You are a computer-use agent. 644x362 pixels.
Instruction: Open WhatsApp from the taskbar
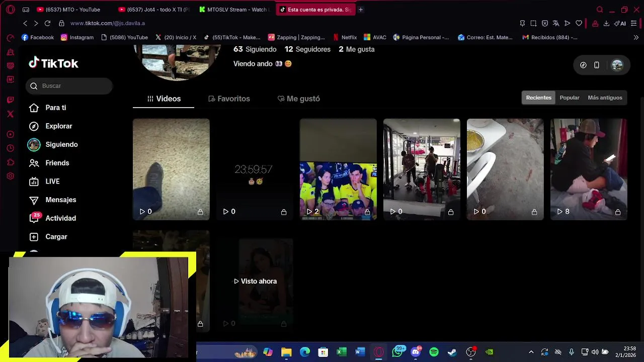click(x=397, y=352)
